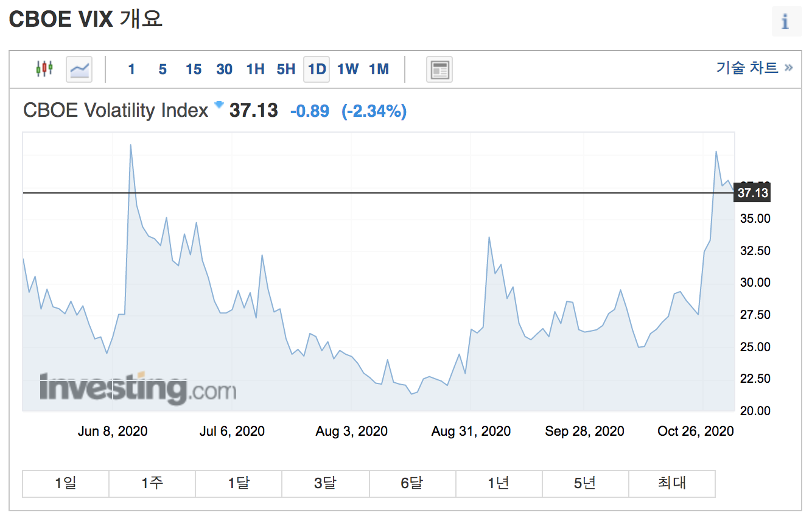The height and width of the screenshot is (521, 812).
Task: Click the 35.00 y-axis label
Action: 755,219
